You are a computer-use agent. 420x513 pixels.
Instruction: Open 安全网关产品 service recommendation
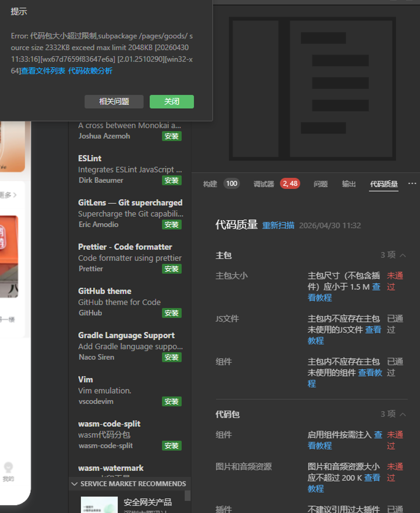click(147, 503)
